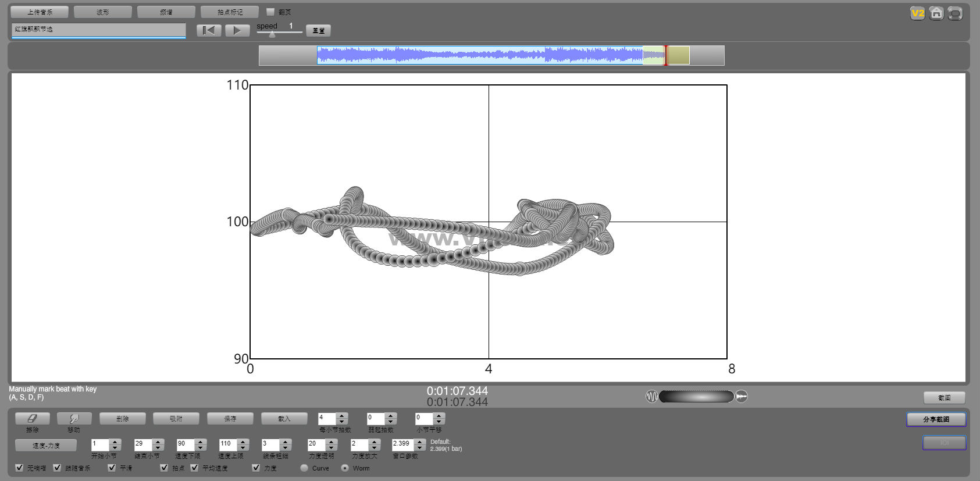Increase 开始小节 with the up arrow
The image size is (980, 481).
point(115,442)
